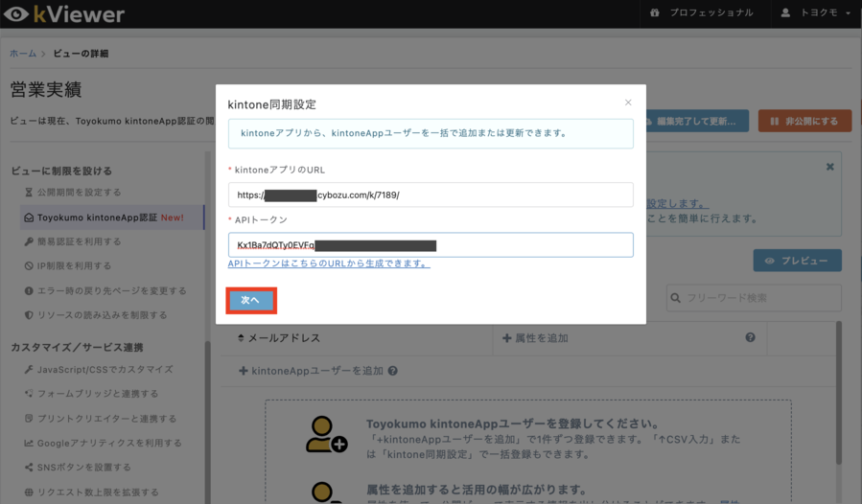
Task: Click the 次へ button
Action: pyautogui.click(x=250, y=300)
